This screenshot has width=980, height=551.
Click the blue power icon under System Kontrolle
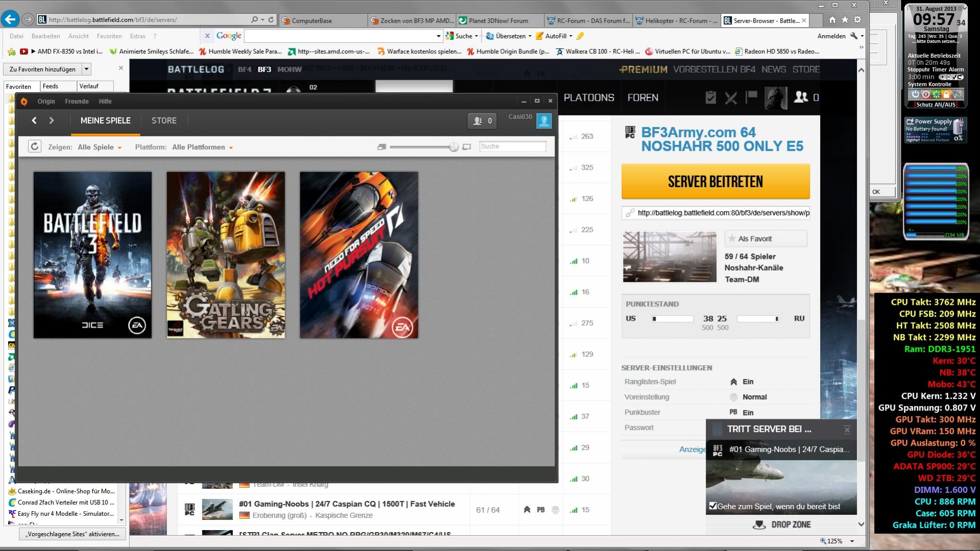915,94
